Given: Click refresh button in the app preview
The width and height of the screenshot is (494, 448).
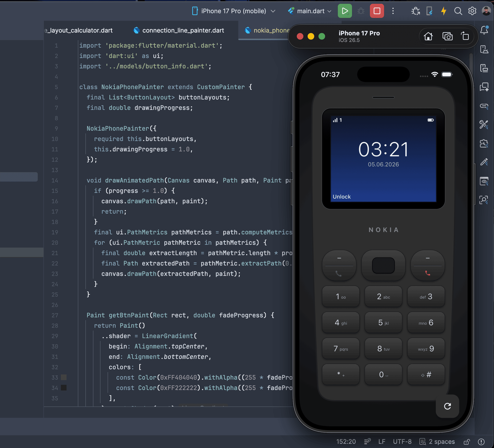Looking at the screenshot, I should click(448, 406).
